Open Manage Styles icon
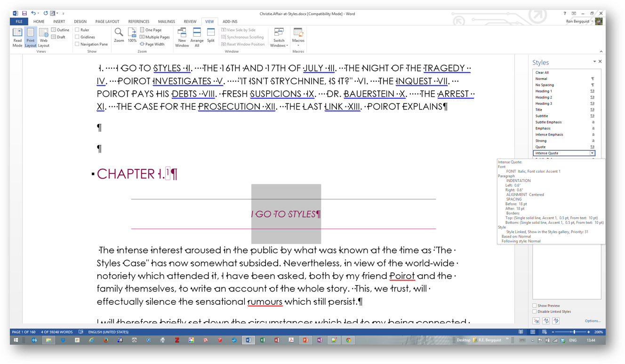 [556, 321]
